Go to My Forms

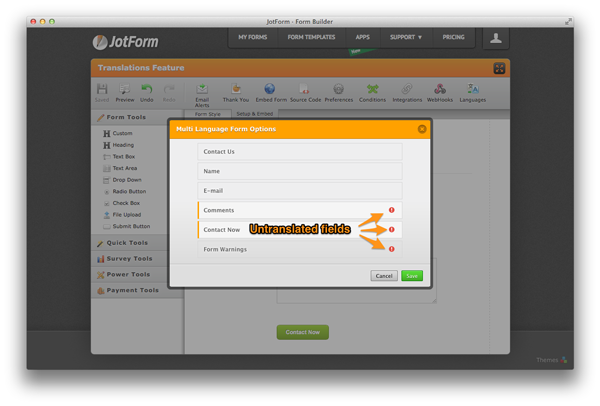tap(253, 37)
